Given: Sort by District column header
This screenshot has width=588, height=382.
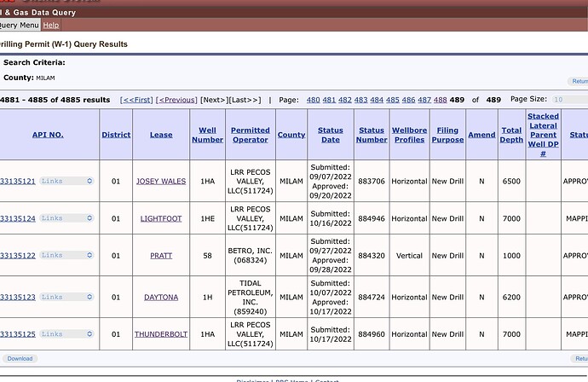Looking at the screenshot, I should (116, 135).
